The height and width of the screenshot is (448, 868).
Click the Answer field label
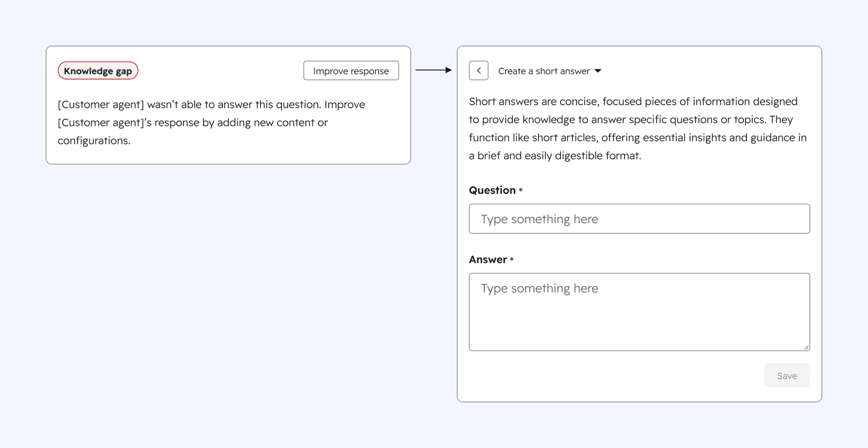coord(488,260)
